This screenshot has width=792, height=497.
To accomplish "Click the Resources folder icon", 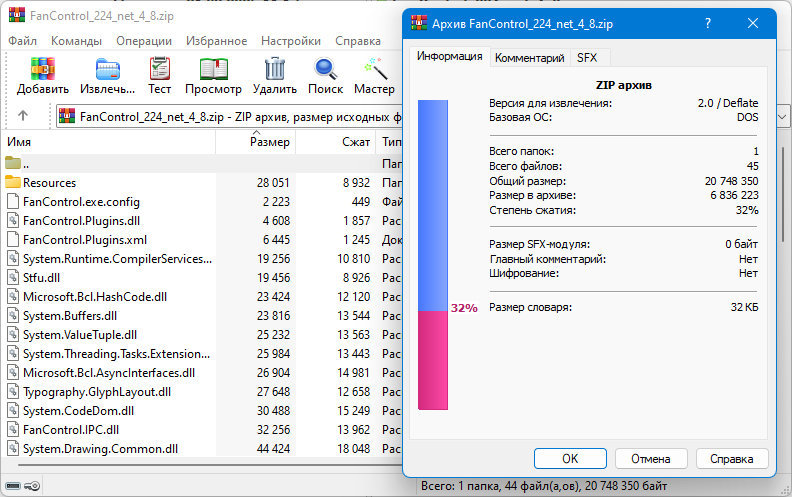I will (x=13, y=182).
